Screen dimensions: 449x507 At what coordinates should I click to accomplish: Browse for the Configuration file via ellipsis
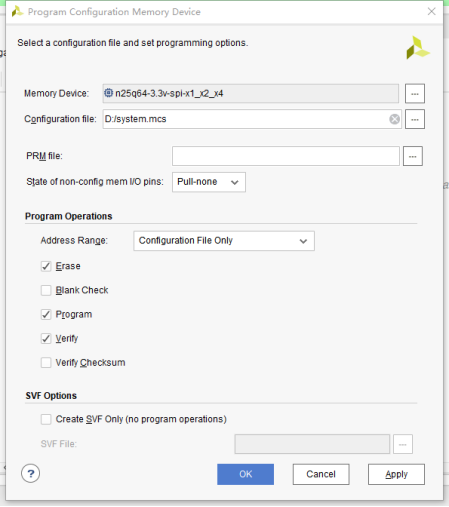click(415, 119)
